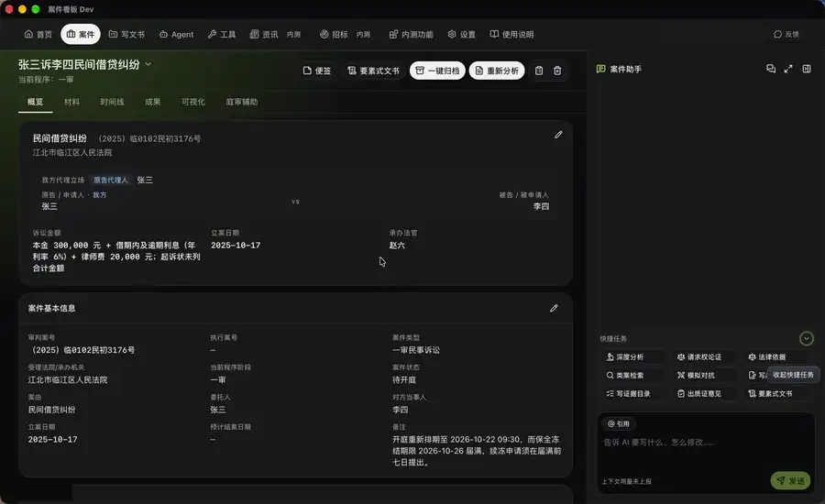The width and height of the screenshot is (825, 504).
Task: Switch to the 材料 materials tab
Action: coord(71,102)
